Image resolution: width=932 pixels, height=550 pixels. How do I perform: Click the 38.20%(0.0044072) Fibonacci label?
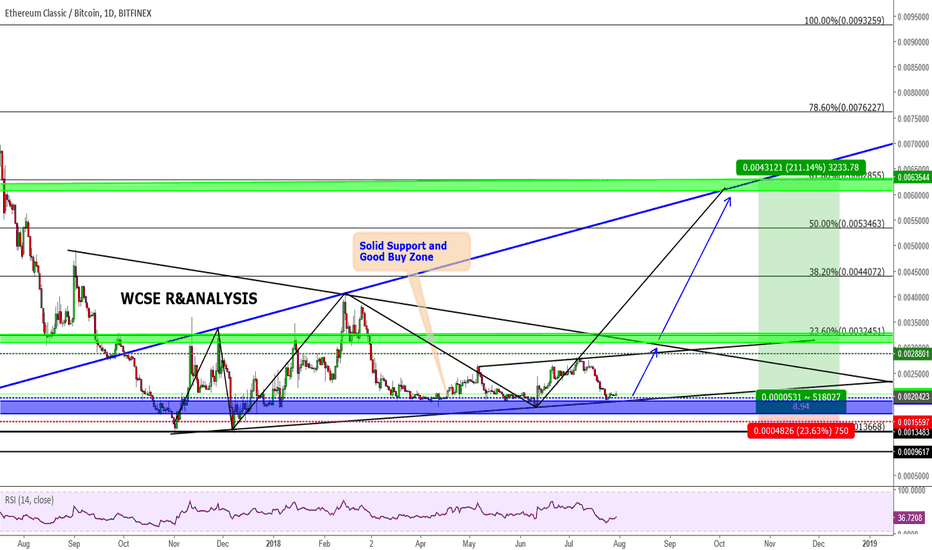point(846,272)
